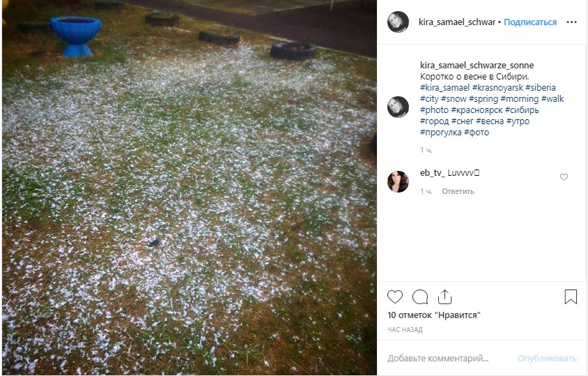Screen dimensions: 588x376
Task: Open caption author's avatar picture
Action: click(398, 107)
